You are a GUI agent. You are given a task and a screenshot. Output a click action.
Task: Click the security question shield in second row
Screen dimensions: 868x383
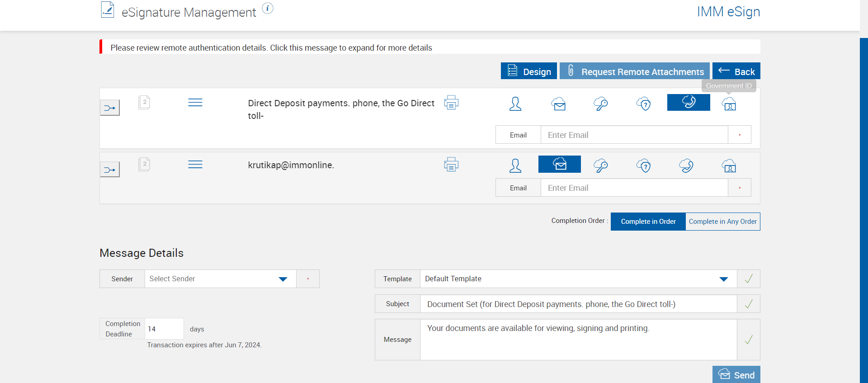click(643, 166)
